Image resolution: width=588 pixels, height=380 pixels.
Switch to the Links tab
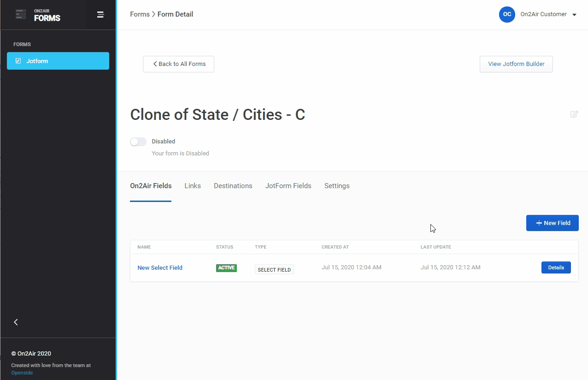[x=193, y=186]
